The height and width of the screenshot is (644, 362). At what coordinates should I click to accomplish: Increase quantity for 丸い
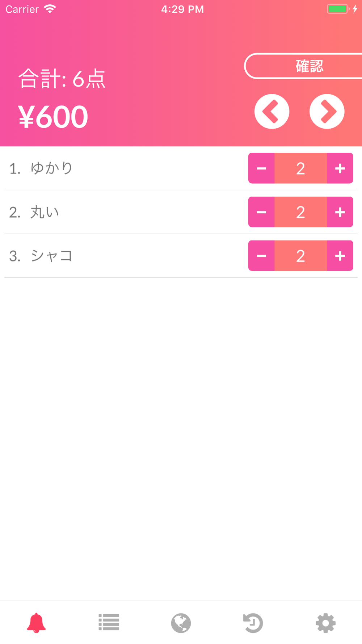tap(340, 212)
